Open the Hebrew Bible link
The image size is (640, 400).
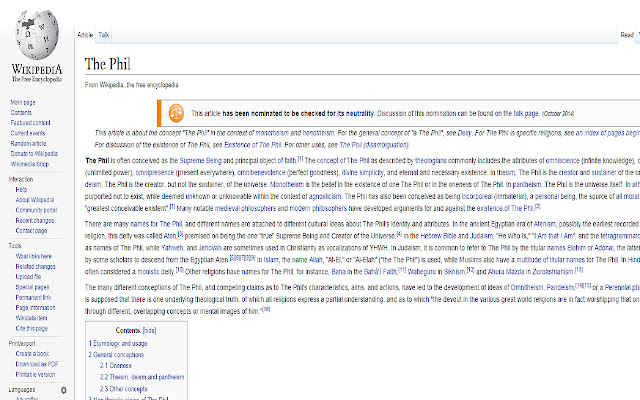pos(438,236)
